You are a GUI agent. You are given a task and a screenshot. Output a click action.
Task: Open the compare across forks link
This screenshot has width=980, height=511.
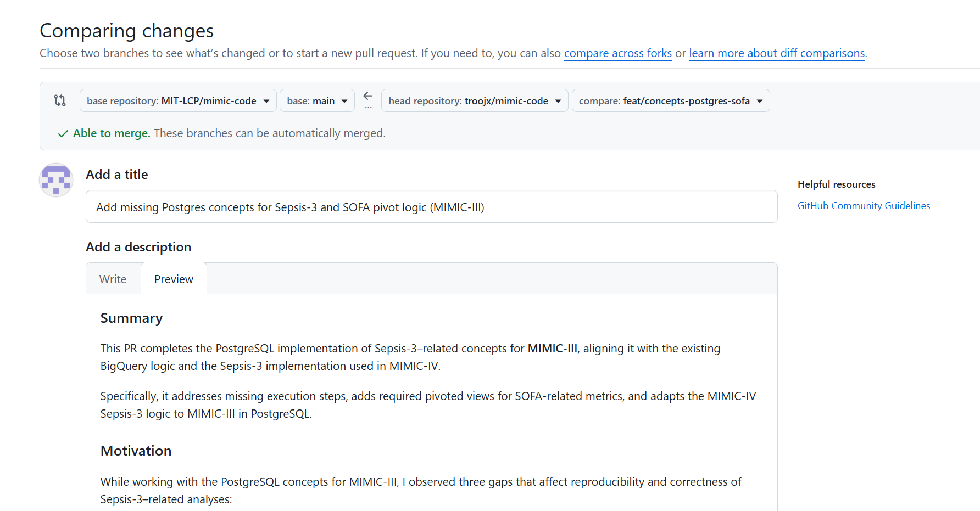(x=617, y=53)
